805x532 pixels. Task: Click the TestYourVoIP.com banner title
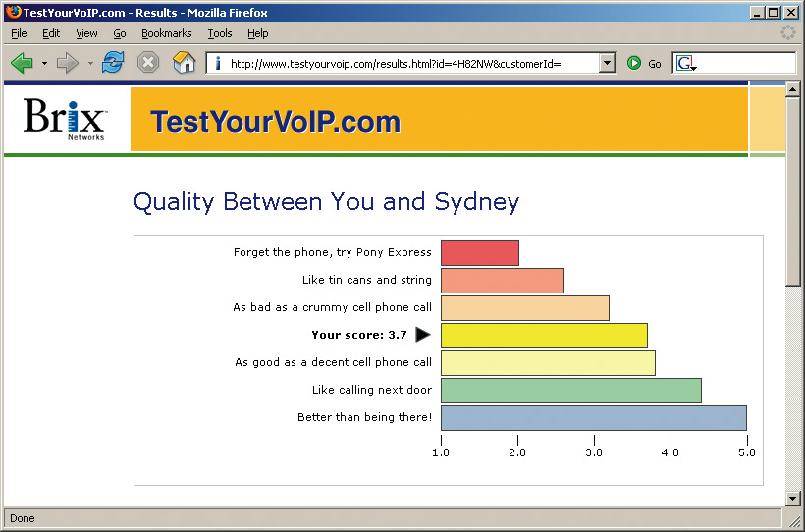pos(275,122)
